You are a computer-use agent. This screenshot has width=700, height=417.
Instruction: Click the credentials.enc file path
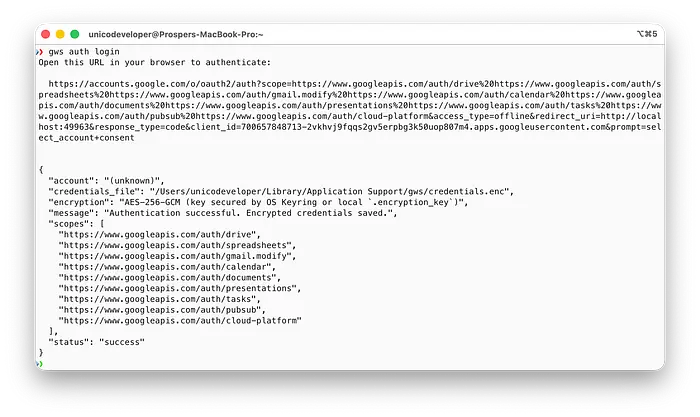pyautogui.click(x=329, y=192)
